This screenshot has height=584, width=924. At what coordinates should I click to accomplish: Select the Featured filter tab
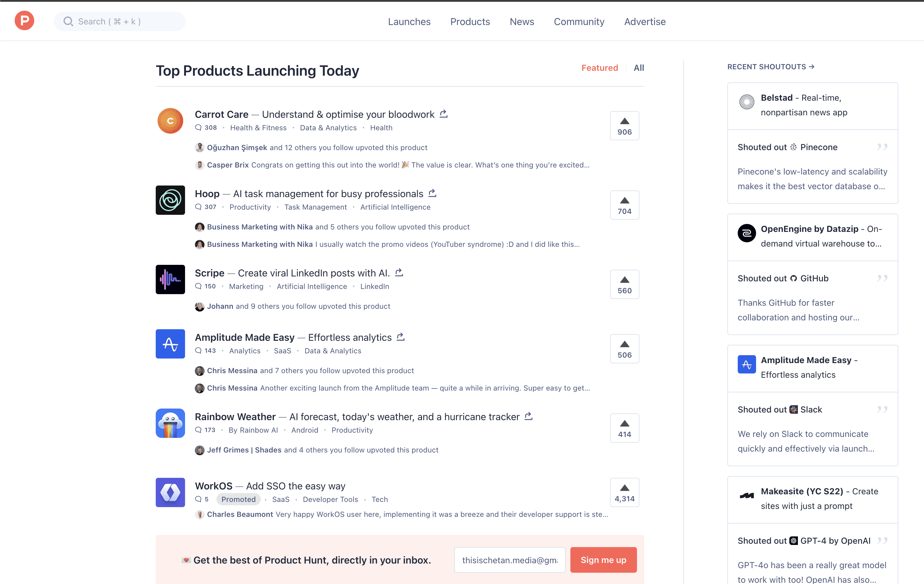[x=599, y=68]
